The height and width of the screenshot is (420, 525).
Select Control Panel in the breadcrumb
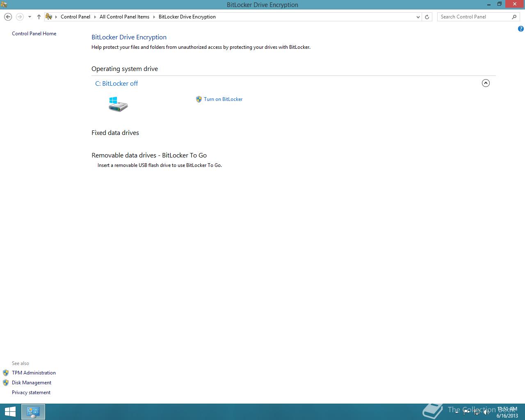click(75, 17)
